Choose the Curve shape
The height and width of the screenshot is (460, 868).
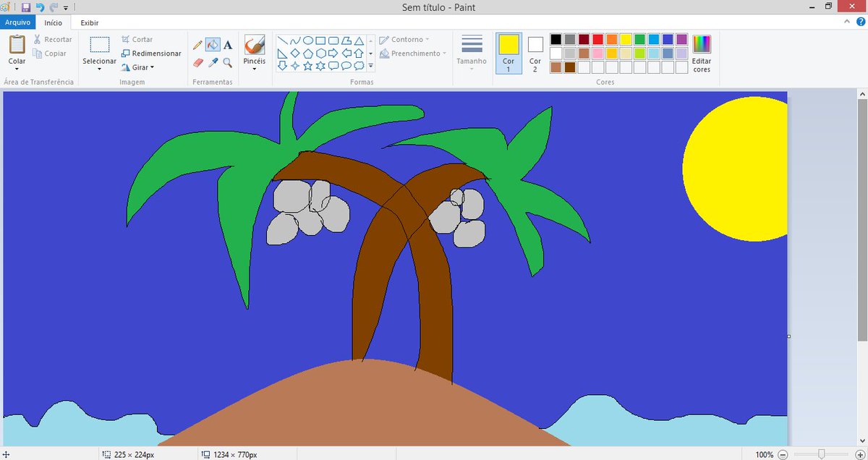click(x=295, y=41)
